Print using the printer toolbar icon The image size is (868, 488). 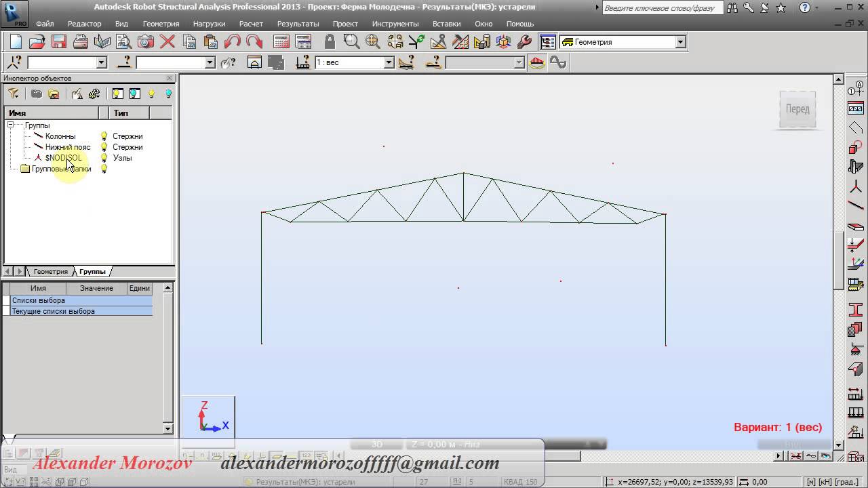pyautogui.click(x=81, y=42)
